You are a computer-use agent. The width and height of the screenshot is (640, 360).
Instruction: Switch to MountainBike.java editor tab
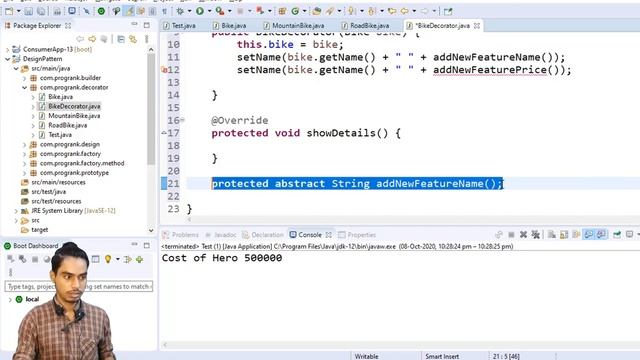(x=294, y=26)
